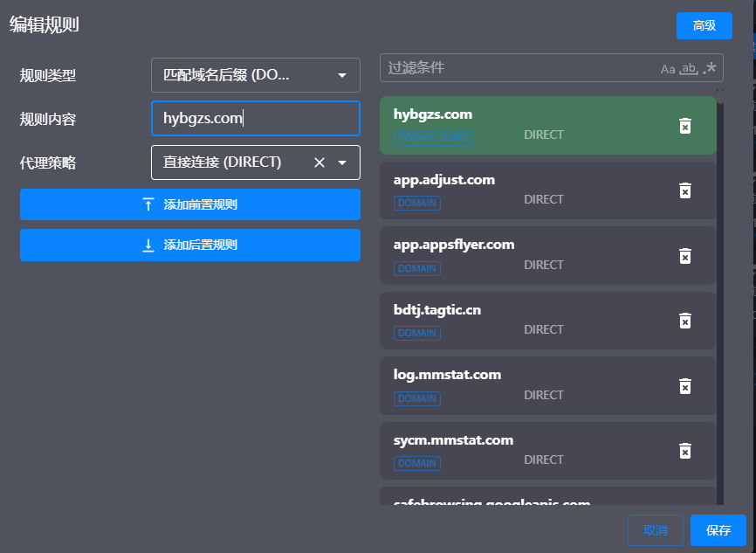Viewport: 756px width, 553px height.
Task: Click 添加后置规则 button
Action: tap(190, 245)
